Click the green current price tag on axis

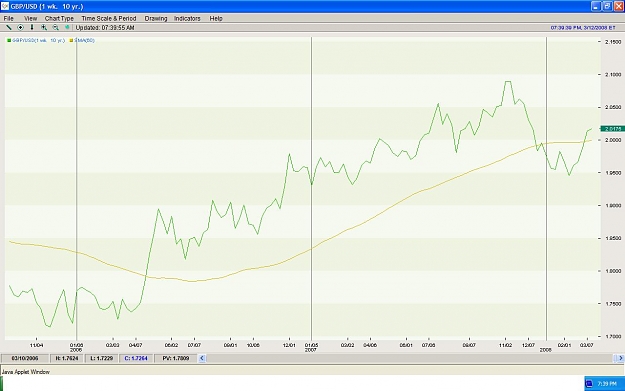point(612,129)
